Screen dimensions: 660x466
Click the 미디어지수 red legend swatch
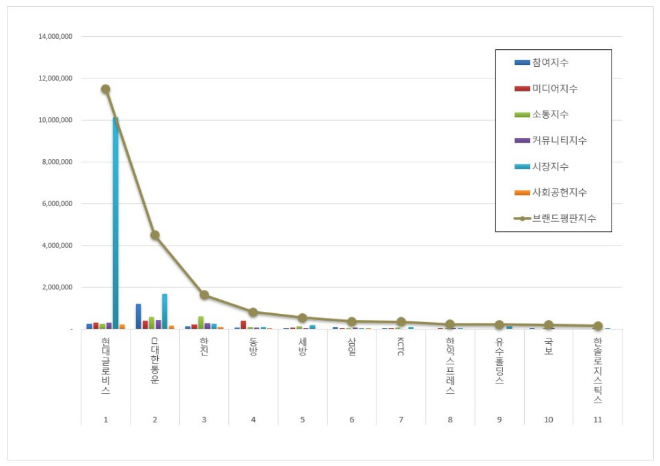click(x=521, y=89)
